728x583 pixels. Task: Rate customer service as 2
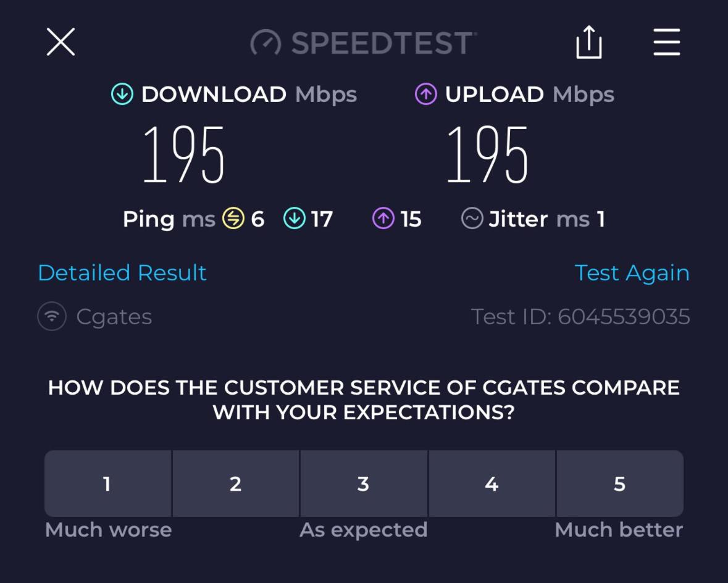(236, 483)
